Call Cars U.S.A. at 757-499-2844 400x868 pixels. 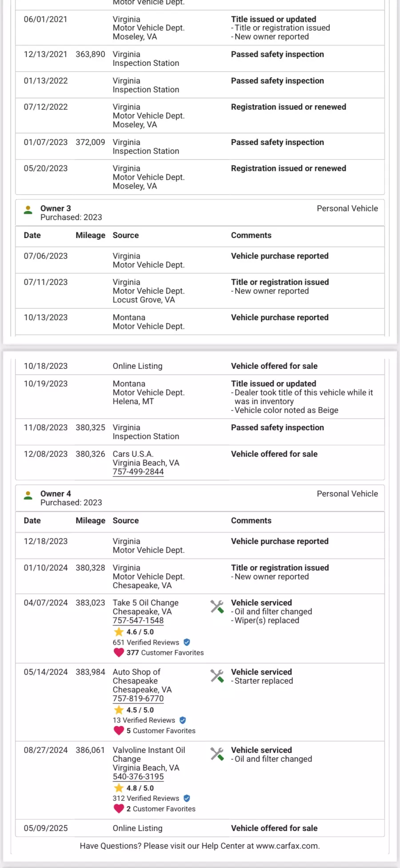(x=138, y=472)
